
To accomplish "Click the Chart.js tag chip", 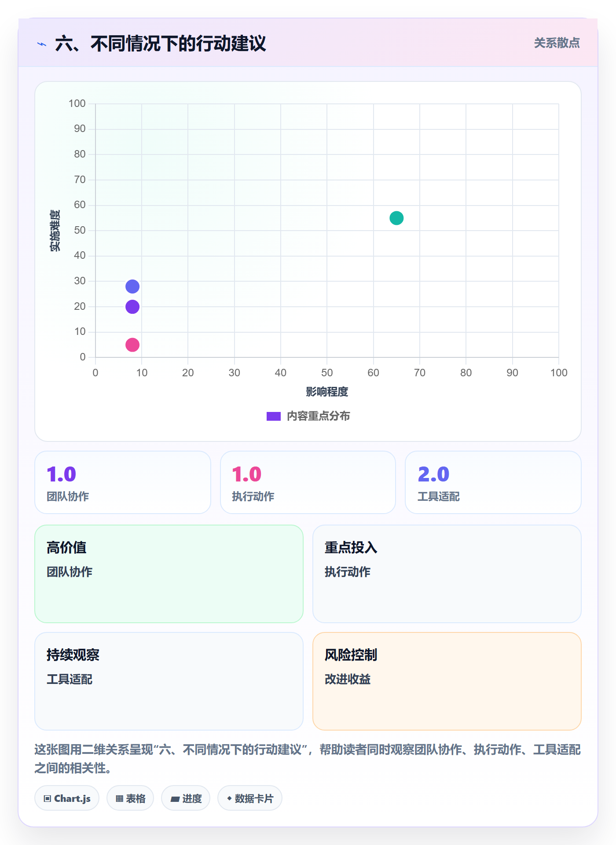I will coord(67,798).
